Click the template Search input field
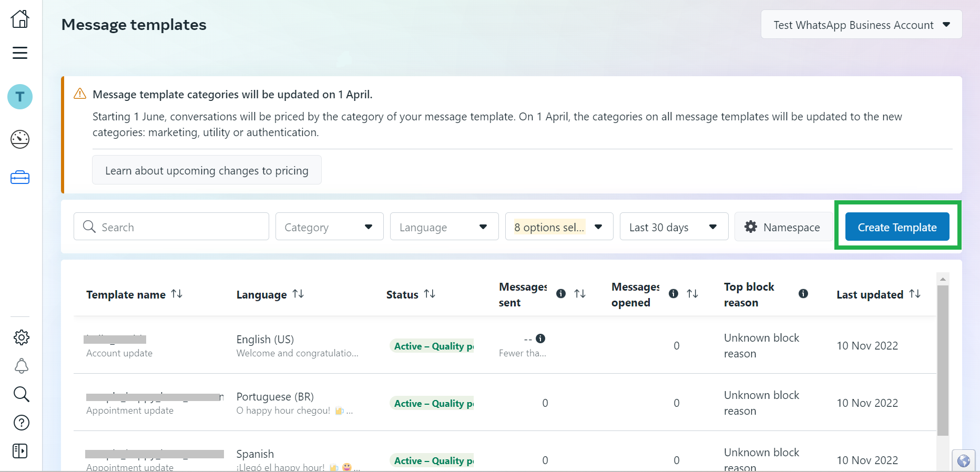 (171, 227)
